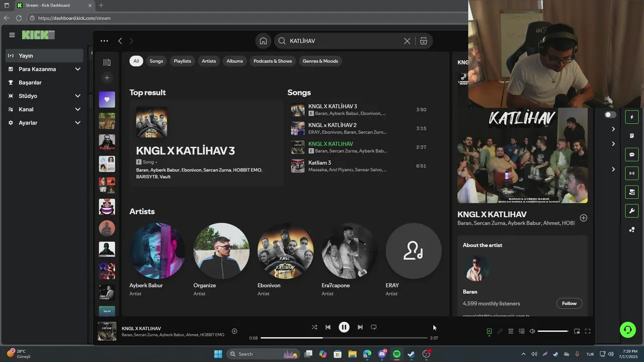Open the Spotify three-dots menu

tap(104, 41)
